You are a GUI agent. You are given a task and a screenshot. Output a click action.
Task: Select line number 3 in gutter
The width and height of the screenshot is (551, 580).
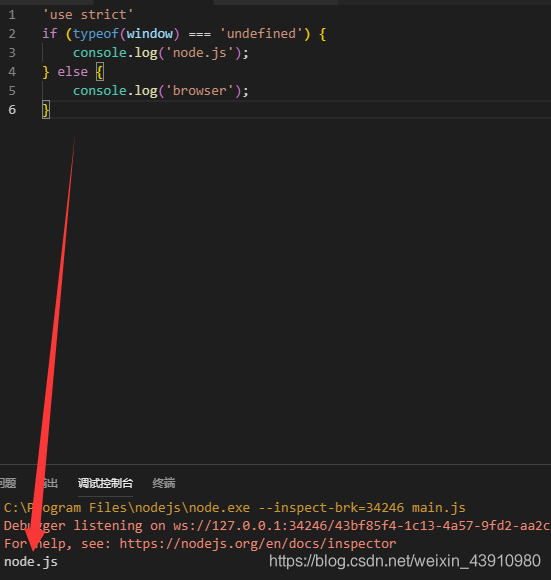[x=12, y=53]
